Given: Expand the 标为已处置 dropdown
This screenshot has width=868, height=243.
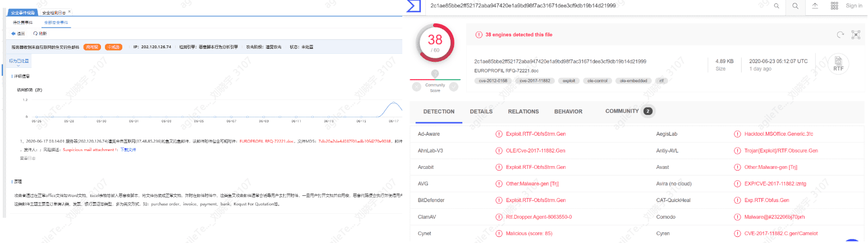Looking at the screenshot, I should (20, 61).
